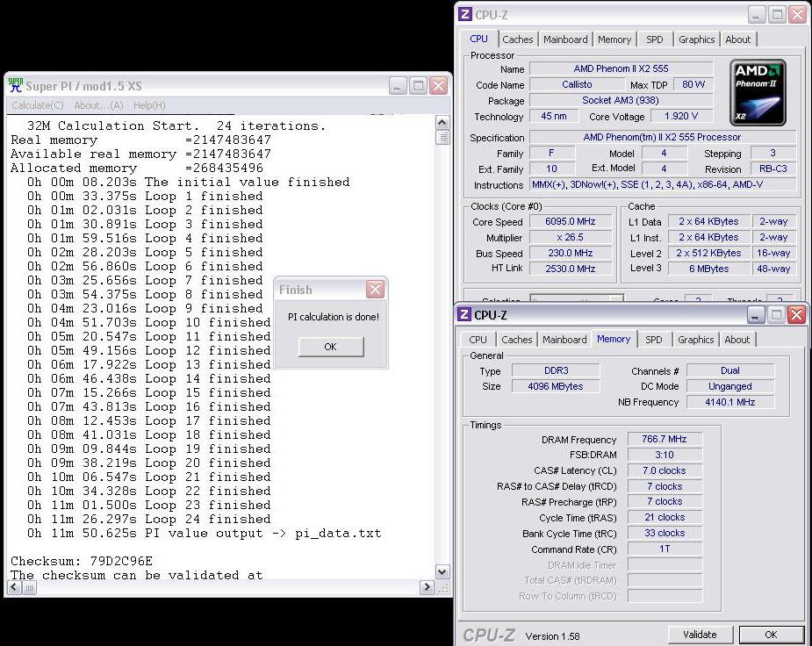Click the DRAM Frequency value 766.7 MHz
This screenshot has height=646, width=812.
(665, 439)
